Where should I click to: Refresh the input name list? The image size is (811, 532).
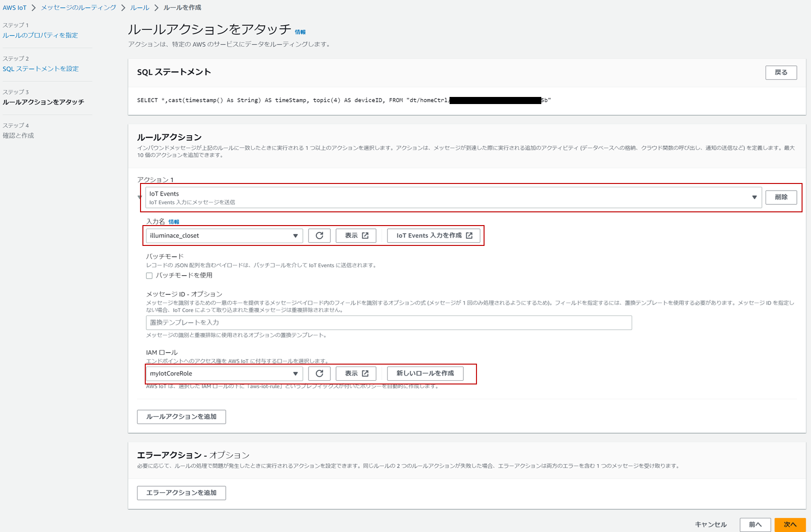(319, 235)
